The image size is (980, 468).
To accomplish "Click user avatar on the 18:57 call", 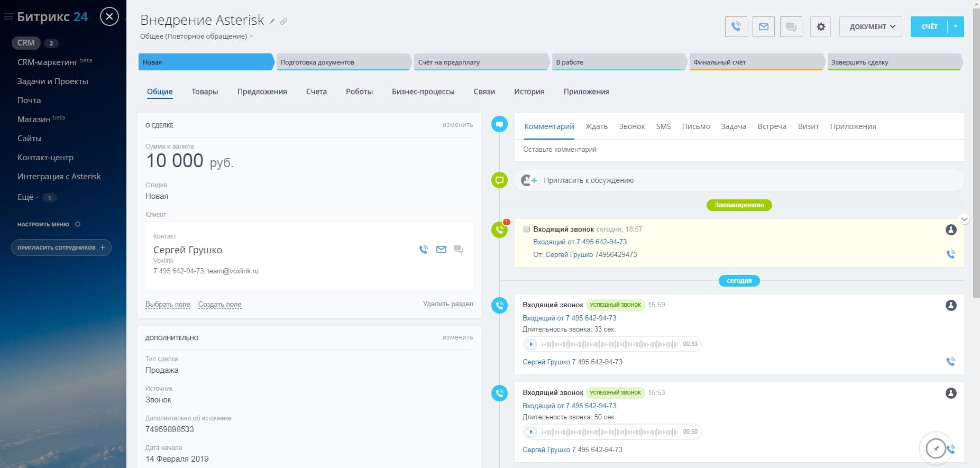I will coord(950,230).
